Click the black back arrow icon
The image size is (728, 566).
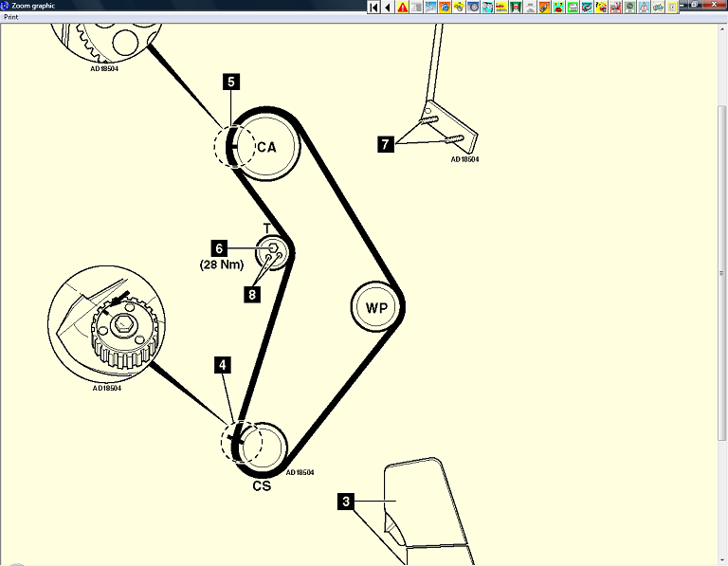pos(388,7)
